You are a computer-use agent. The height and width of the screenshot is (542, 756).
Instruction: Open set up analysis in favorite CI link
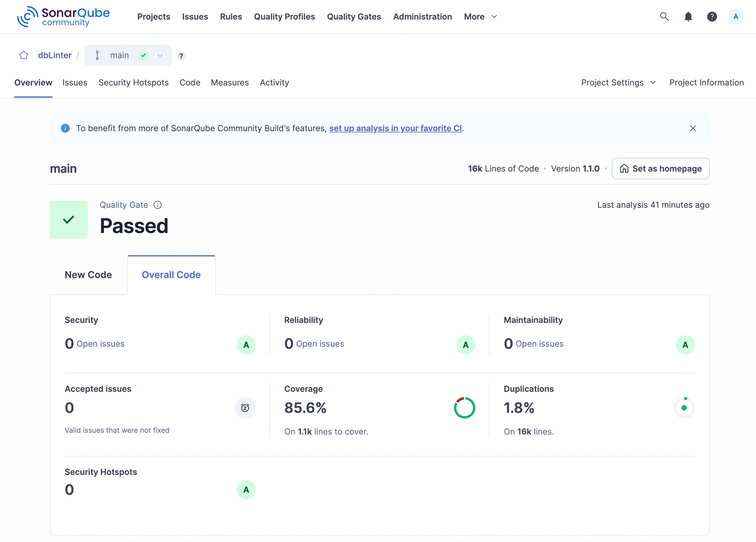pos(396,128)
